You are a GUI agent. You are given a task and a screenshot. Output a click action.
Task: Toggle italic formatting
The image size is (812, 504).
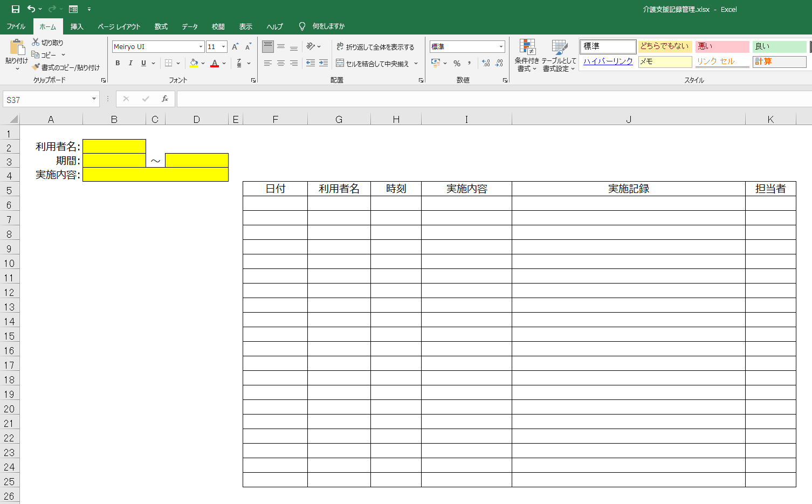point(130,63)
